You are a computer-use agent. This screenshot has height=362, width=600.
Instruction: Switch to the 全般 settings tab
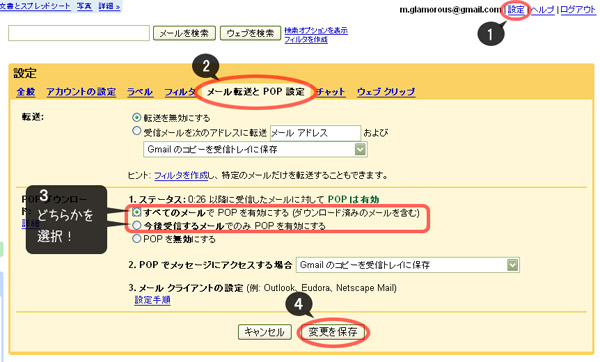click(x=26, y=92)
